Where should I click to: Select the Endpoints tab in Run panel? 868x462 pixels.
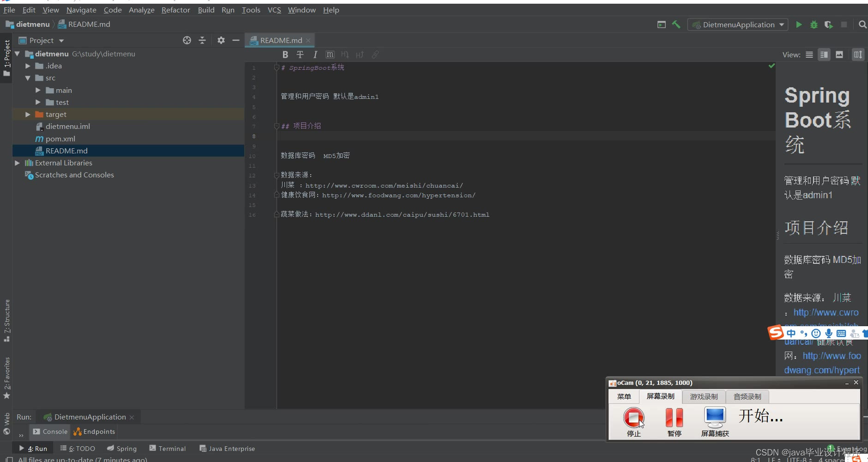click(94, 432)
